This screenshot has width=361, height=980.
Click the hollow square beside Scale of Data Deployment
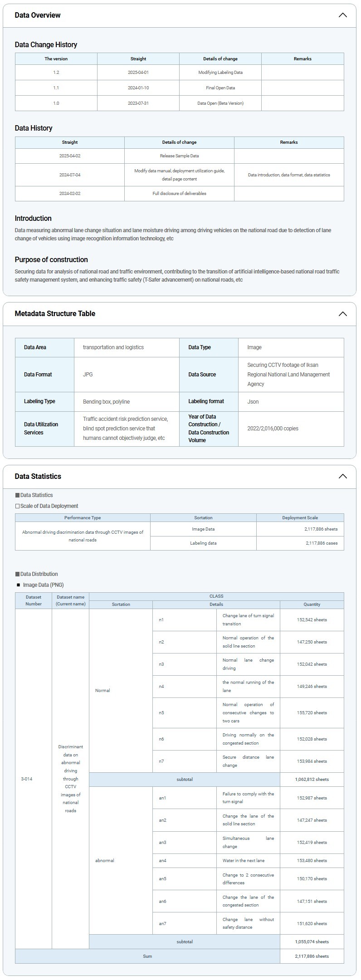(x=17, y=506)
